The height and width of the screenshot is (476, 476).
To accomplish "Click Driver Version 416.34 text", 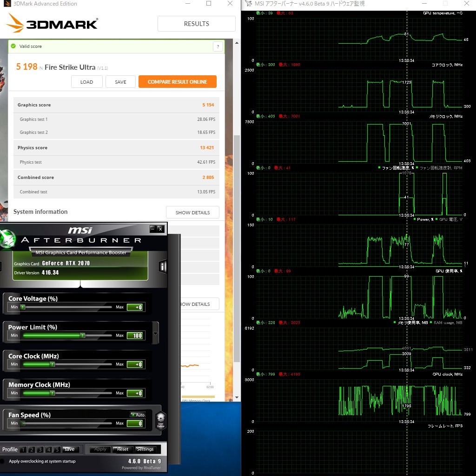I will pyautogui.click(x=36, y=272).
